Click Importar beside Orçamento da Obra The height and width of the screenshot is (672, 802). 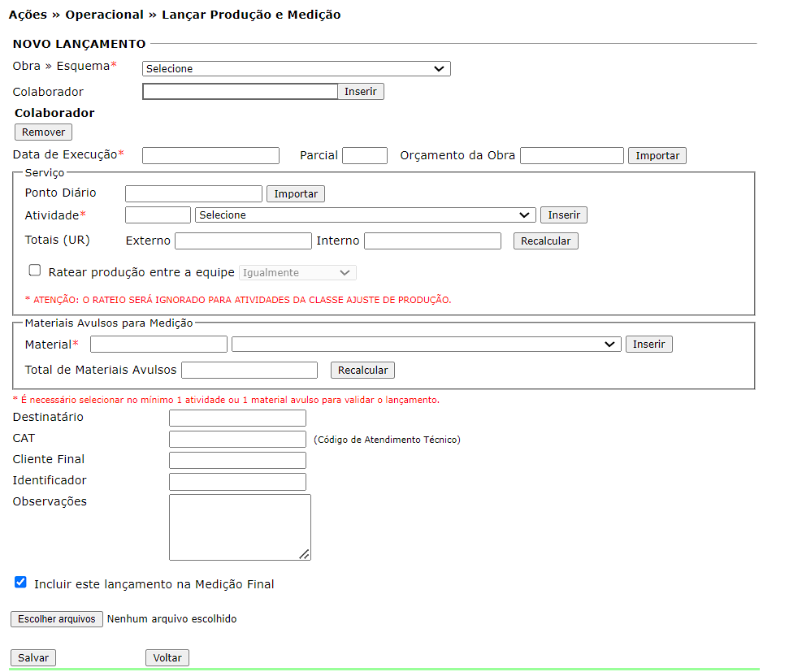click(657, 156)
